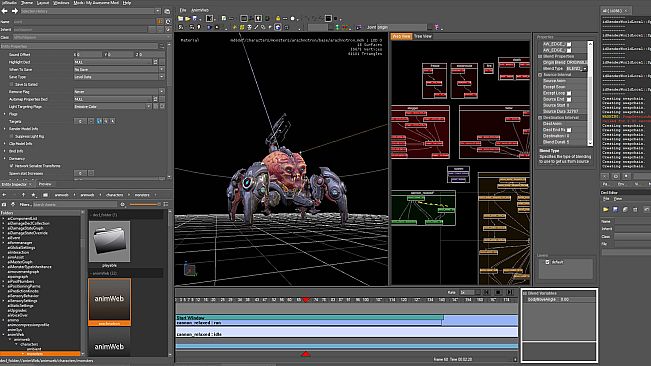The height and width of the screenshot is (366, 651).
Task: Uncheck Network Serialize Transforms
Action: pyautogui.click(x=11, y=166)
